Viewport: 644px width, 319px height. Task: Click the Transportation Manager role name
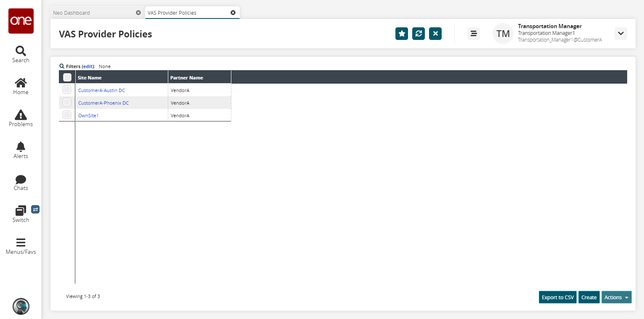tap(550, 26)
